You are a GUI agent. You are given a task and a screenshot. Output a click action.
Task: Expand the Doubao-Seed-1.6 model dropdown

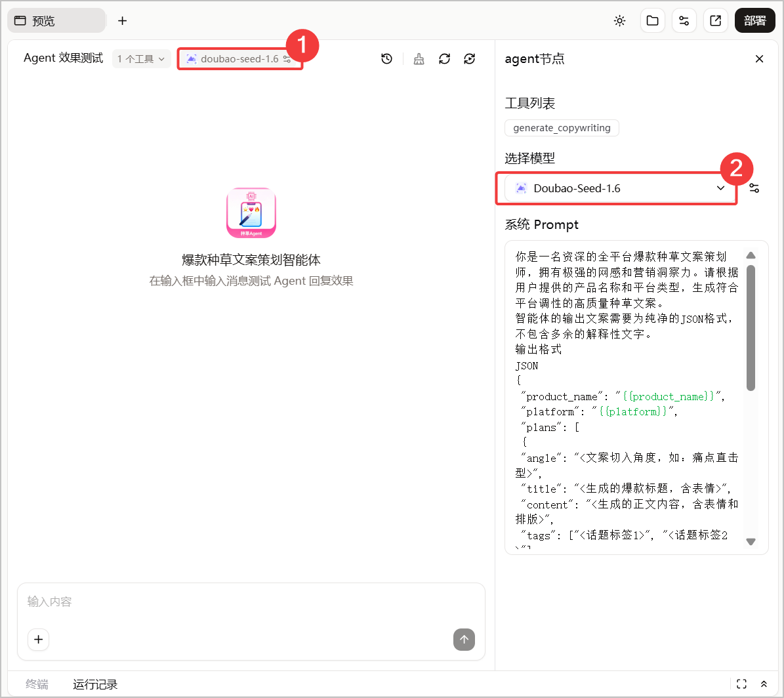[620, 188]
